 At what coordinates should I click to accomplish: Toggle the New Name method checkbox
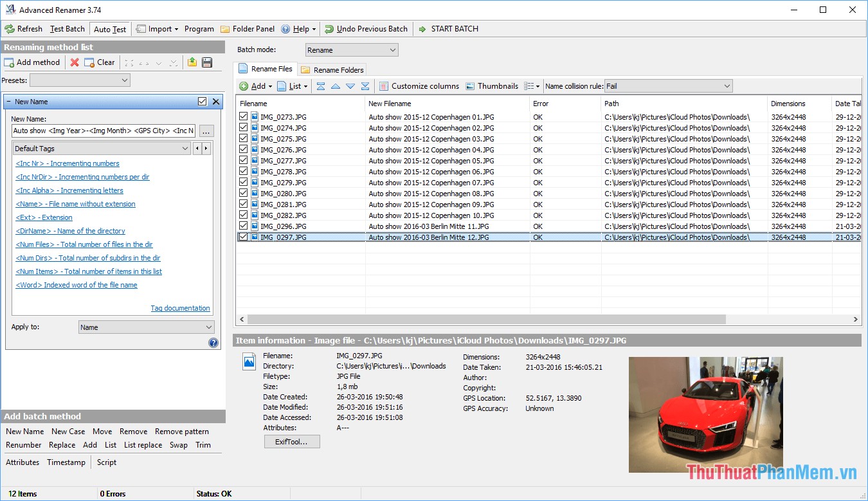point(201,101)
